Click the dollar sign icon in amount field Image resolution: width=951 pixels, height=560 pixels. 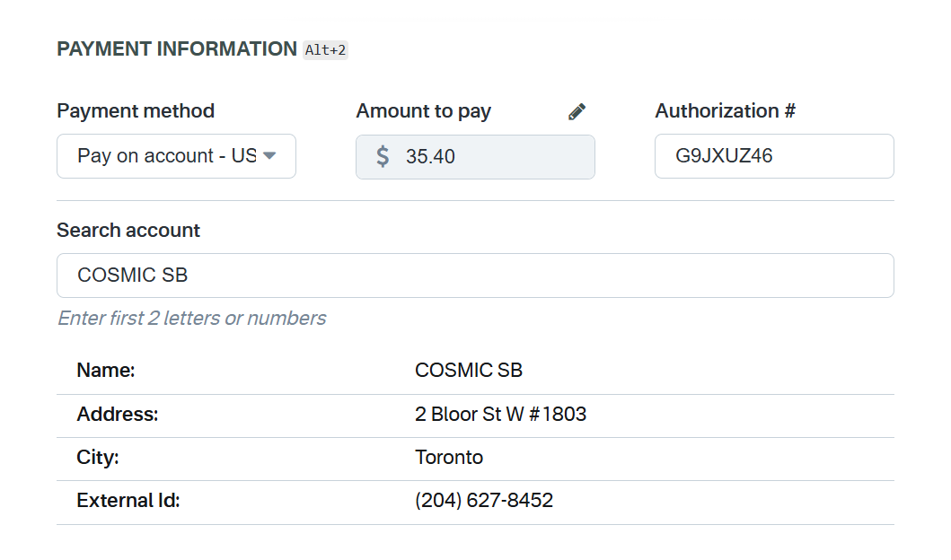[x=383, y=156]
